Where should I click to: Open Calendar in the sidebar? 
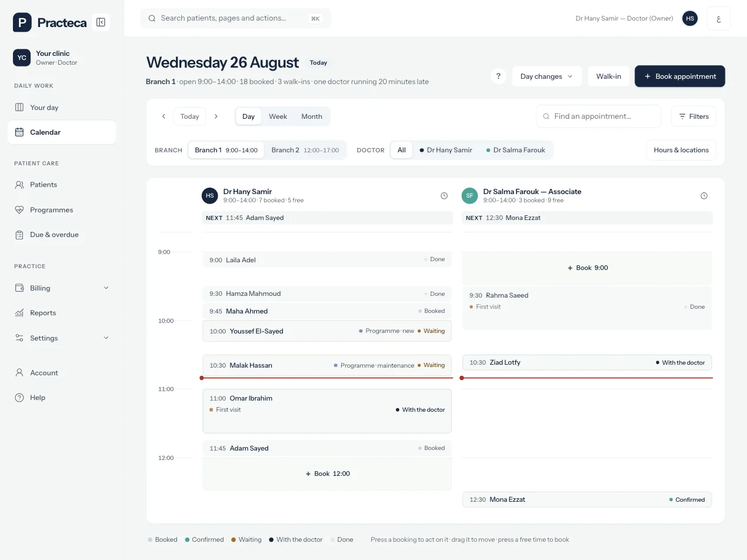(x=62, y=132)
